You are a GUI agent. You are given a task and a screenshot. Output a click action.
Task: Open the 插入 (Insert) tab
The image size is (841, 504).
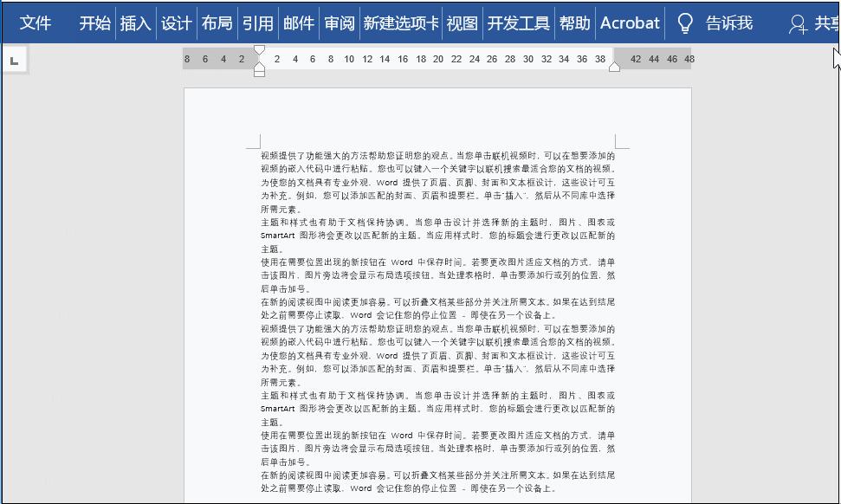[x=137, y=23]
